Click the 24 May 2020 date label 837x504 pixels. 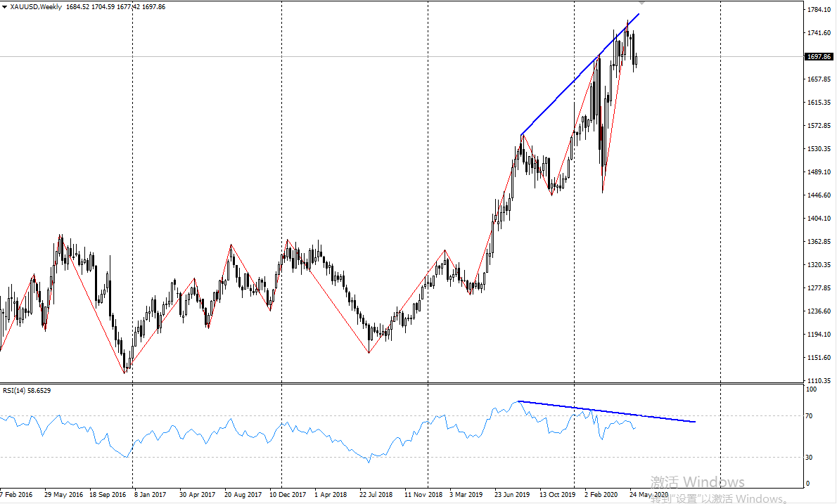pos(649,495)
